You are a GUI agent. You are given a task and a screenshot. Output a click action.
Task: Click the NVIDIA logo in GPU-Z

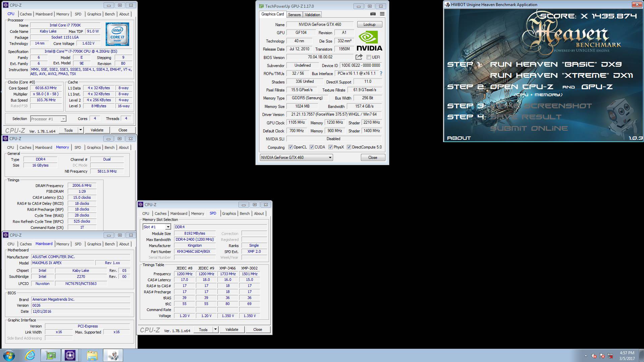pos(369,41)
